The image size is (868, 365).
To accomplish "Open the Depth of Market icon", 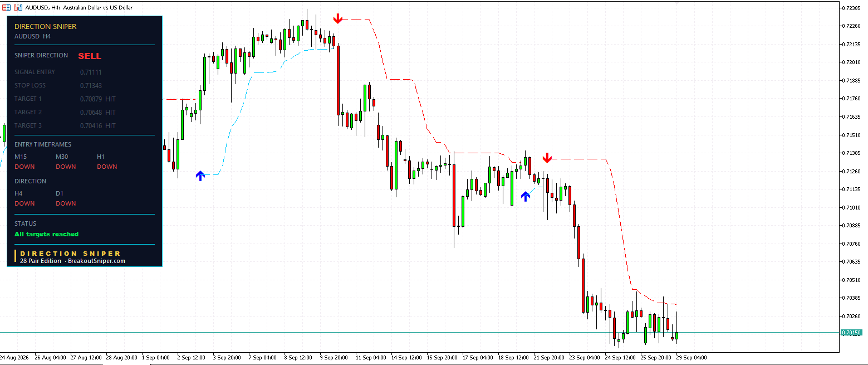I will (x=6, y=7).
